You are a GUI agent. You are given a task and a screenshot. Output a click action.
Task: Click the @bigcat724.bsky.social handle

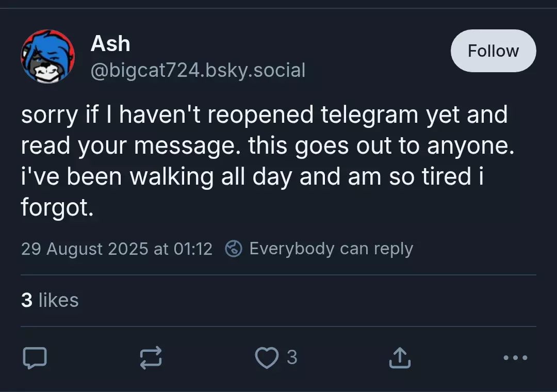(x=198, y=70)
